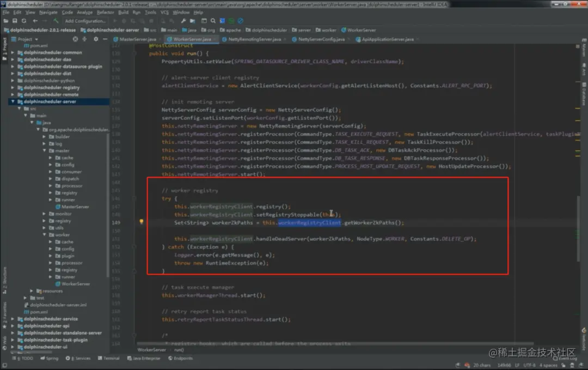The image size is (588, 370).
Task: Open the File menu
Action: point(6,13)
